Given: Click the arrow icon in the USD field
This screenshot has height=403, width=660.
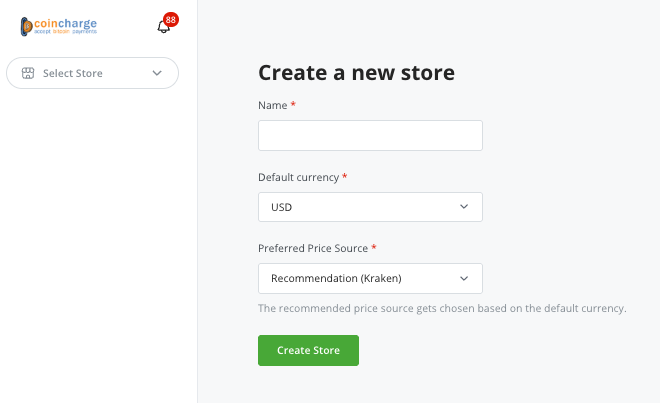Looking at the screenshot, I should [x=464, y=207].
